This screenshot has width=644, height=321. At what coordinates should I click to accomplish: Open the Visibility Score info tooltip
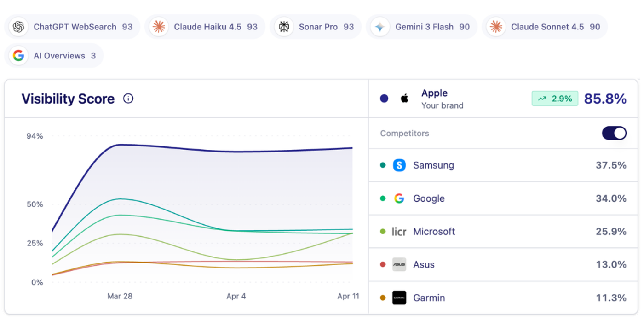coord(128,99)
